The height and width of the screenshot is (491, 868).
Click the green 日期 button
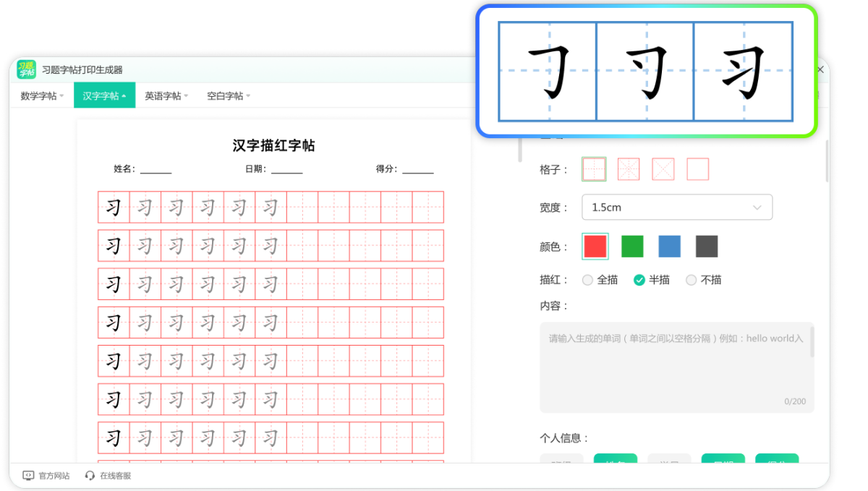723,461
